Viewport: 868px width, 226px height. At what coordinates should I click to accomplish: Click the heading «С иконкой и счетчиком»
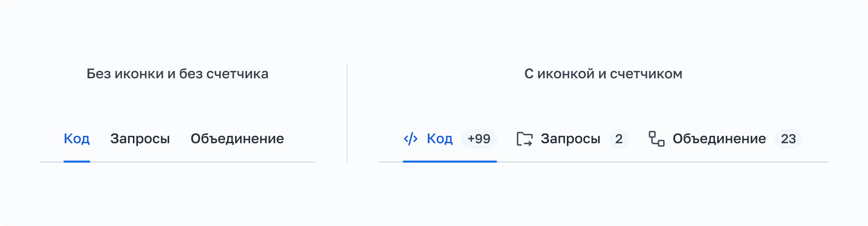tap(603, 74)
